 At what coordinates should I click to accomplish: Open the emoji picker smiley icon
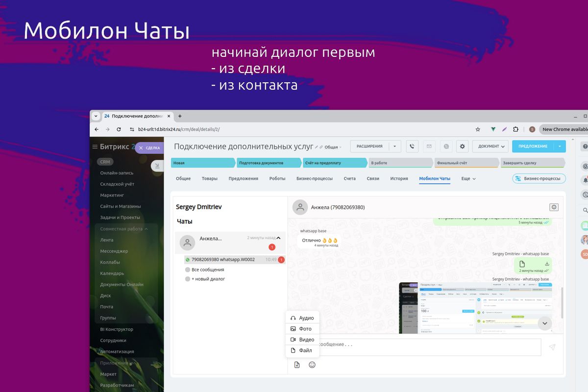tap(312, 365)
